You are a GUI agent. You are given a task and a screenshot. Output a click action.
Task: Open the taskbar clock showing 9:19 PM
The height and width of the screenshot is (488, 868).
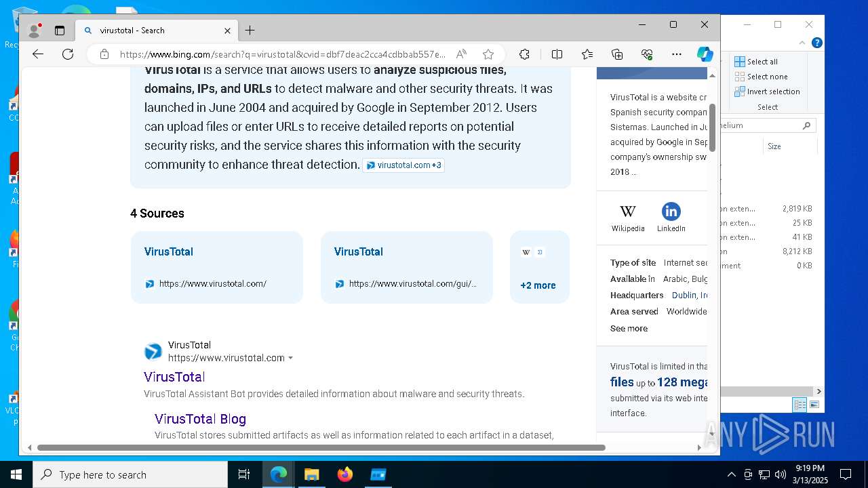pos(810,474)
